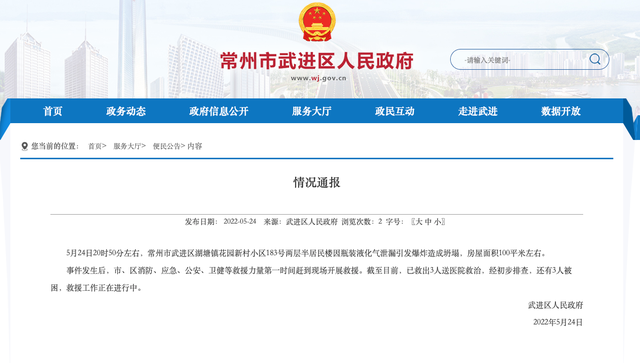
Task: Click the 首页 breadcrumb link
Action: coord(95,146)
